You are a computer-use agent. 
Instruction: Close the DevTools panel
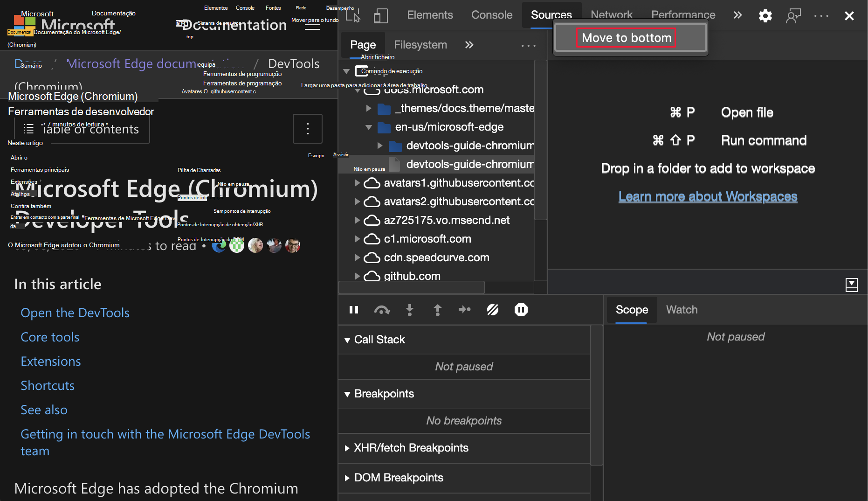pyautogui.click(x=849, y=16)
